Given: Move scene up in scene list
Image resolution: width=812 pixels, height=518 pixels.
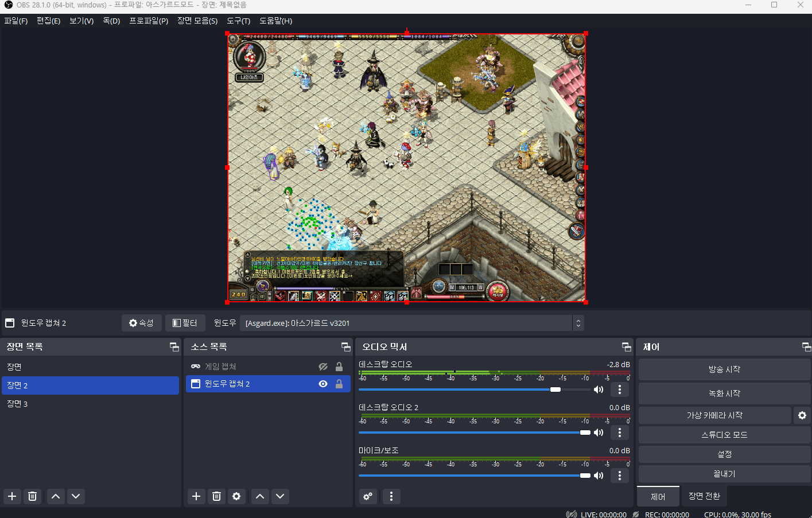Looking at the screenshot, I should pyautogui.click(x=56, y=496).
